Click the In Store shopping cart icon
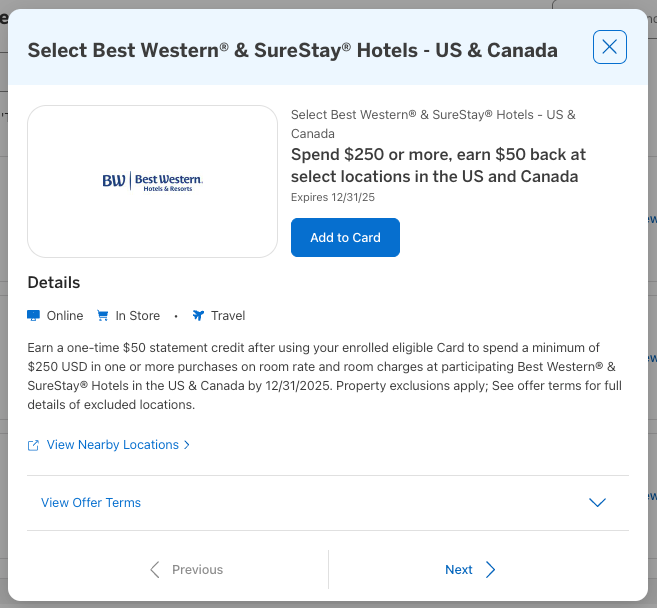657x608 pixels. pyautogui.click(x=103, y=316)
